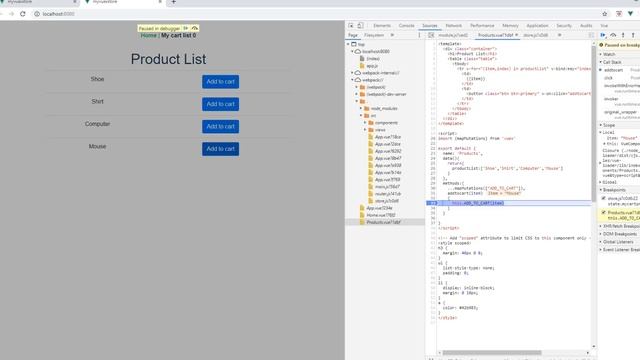Collapse the Call Stack section
The image size is (640, 360).
612,62
